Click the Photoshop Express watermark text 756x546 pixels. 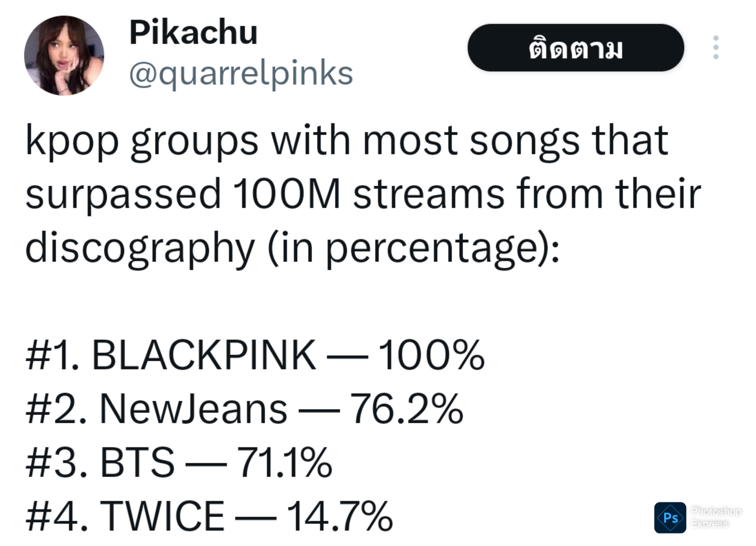(716, 518)
